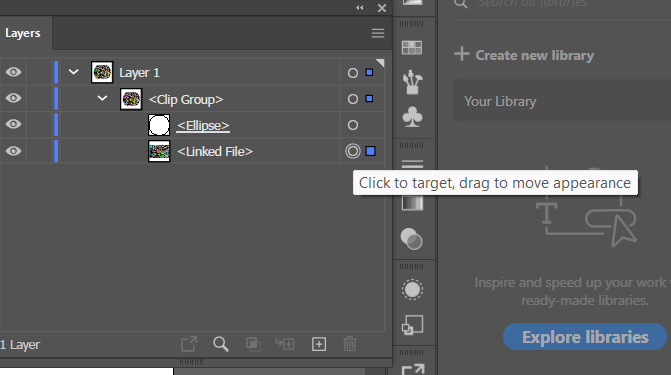The width and height of the screenshot is (671, 375).
Task: Click Create New Sublayer icon
Action: [285, 344]
